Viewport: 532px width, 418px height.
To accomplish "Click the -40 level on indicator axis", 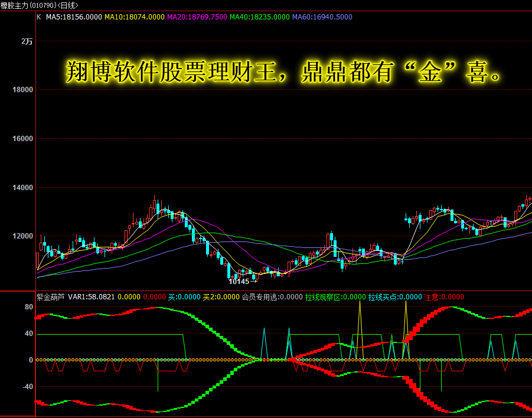I will pyautogui.click(x=28, y=387).
